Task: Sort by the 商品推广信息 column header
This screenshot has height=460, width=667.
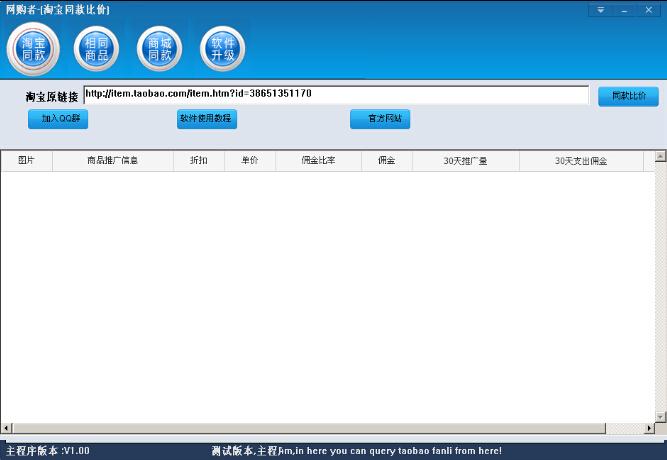Action: [x=113, y=161]
